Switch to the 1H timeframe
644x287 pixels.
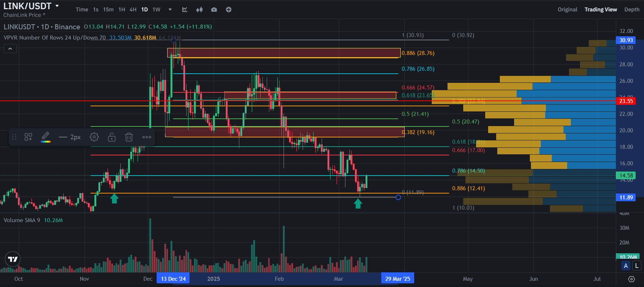pyautogui.click(x=122, y=10)
